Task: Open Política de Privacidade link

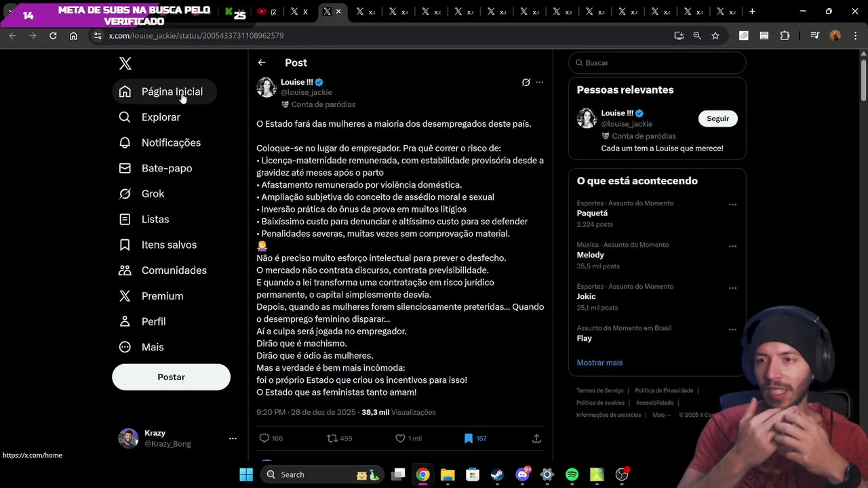Action: pos(664,390)
